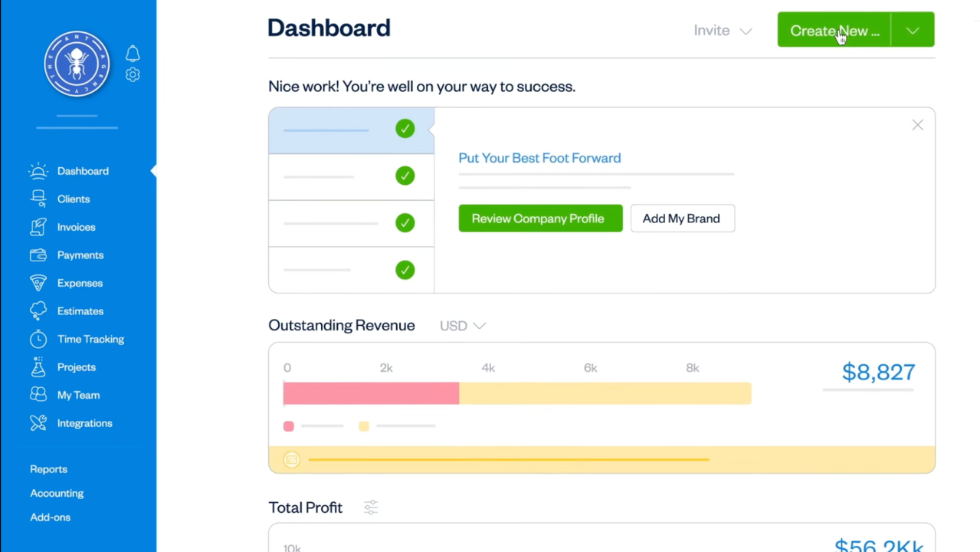Click the Invoices document icon

[x=38, y=227]
